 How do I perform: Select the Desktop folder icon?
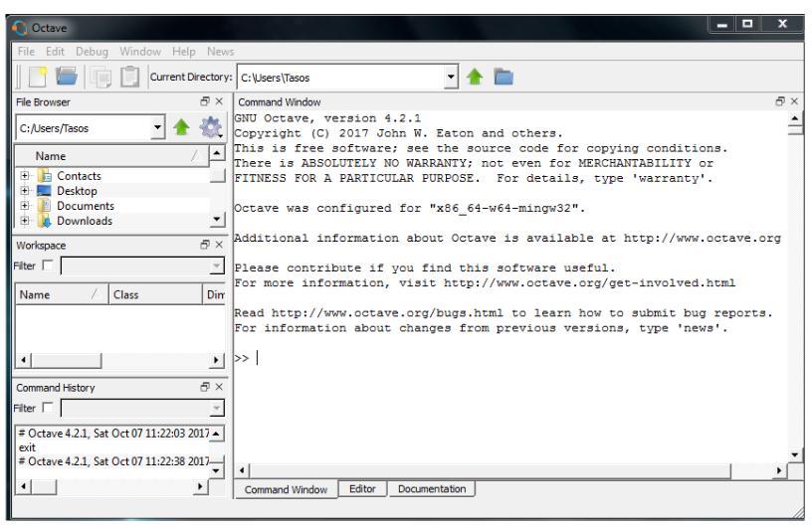(x=45, y=191)
